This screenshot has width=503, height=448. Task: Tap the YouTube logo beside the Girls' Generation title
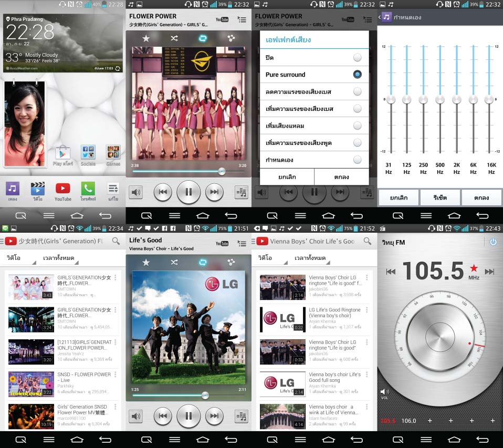11,241
